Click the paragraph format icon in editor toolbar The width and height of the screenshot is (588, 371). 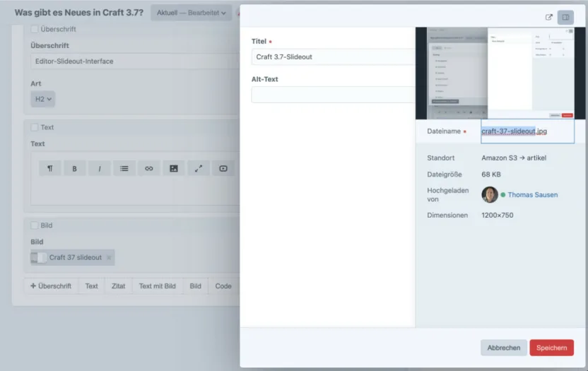tap(50, 168)
